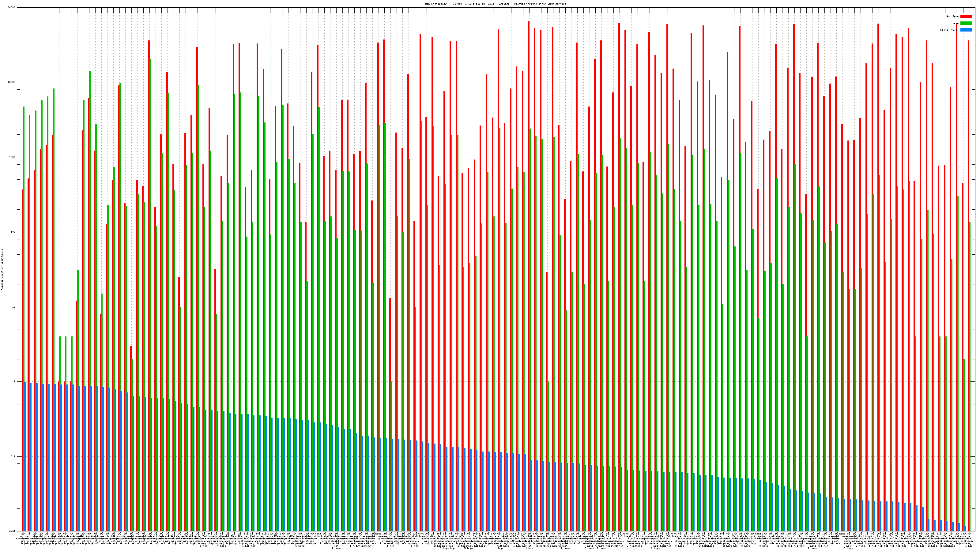The width and height of the screenshot is (980, 551).
Task: Click the 'Score (0..1)' legend label
Action: pos(949,30)
